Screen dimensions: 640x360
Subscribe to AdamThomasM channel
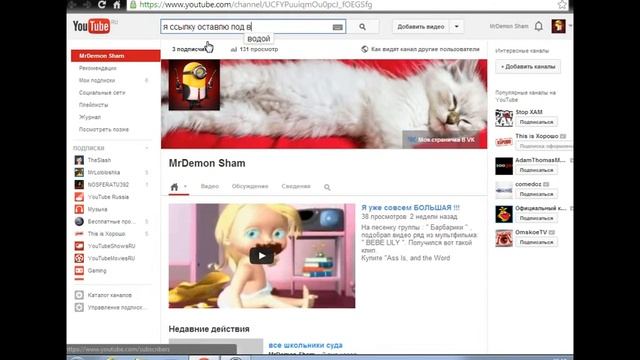coord(536,170)
